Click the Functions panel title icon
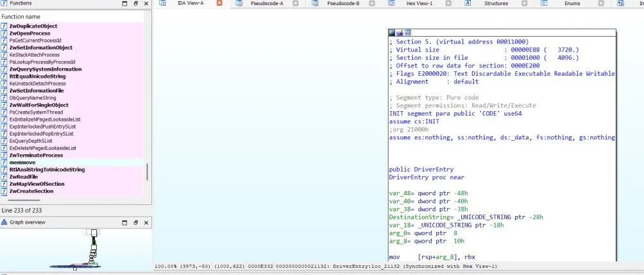The image size is (644, 275). (x=4, y=3)
